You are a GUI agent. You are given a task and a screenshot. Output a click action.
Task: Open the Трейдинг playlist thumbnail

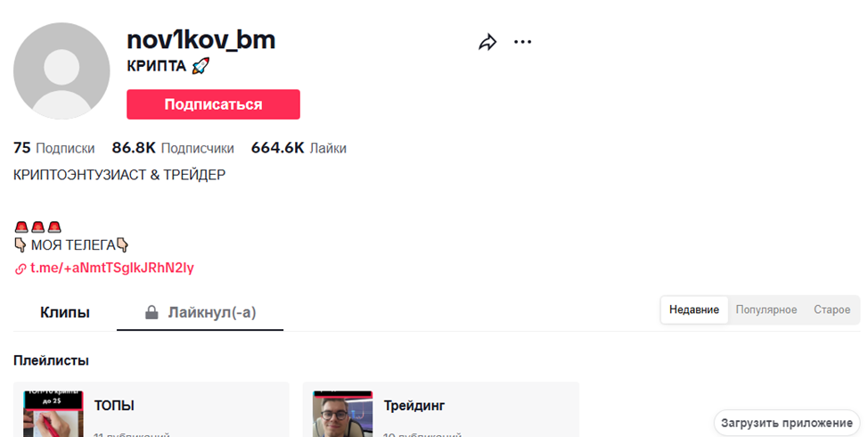coord(343,414)
